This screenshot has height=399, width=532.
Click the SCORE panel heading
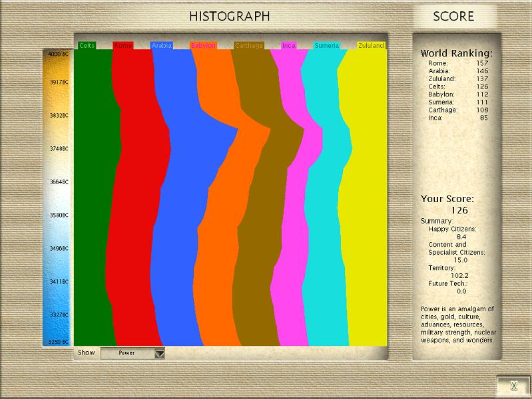[453, 17]
